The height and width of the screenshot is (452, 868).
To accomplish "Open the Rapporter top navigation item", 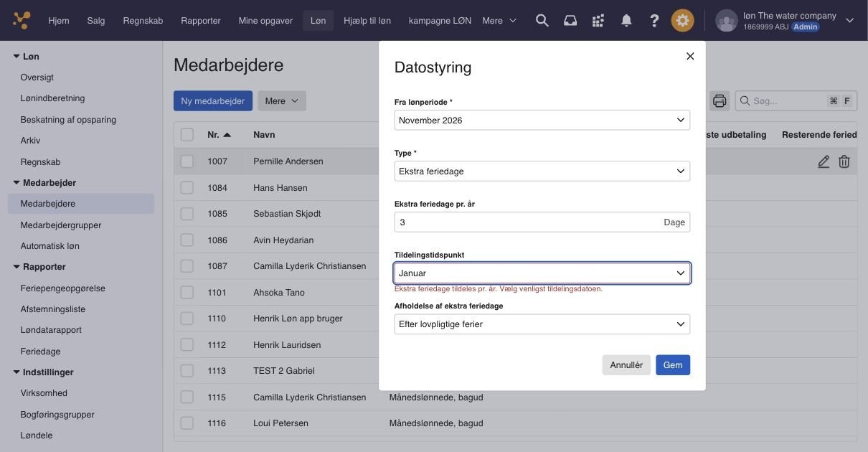I will 201,21.
